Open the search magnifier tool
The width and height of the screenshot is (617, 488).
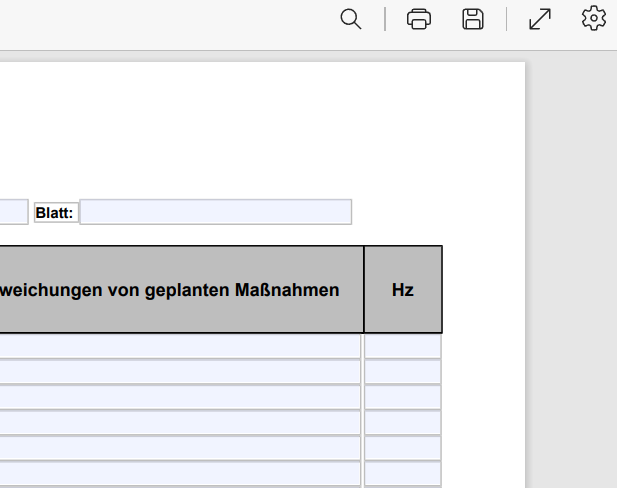tap(351, 19)
